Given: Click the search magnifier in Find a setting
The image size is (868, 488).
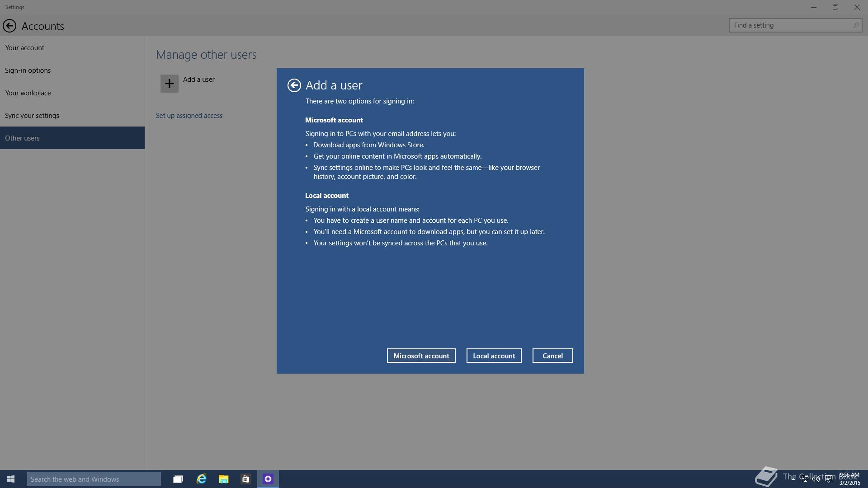Looking at the screenshot, I should point(856,25).
